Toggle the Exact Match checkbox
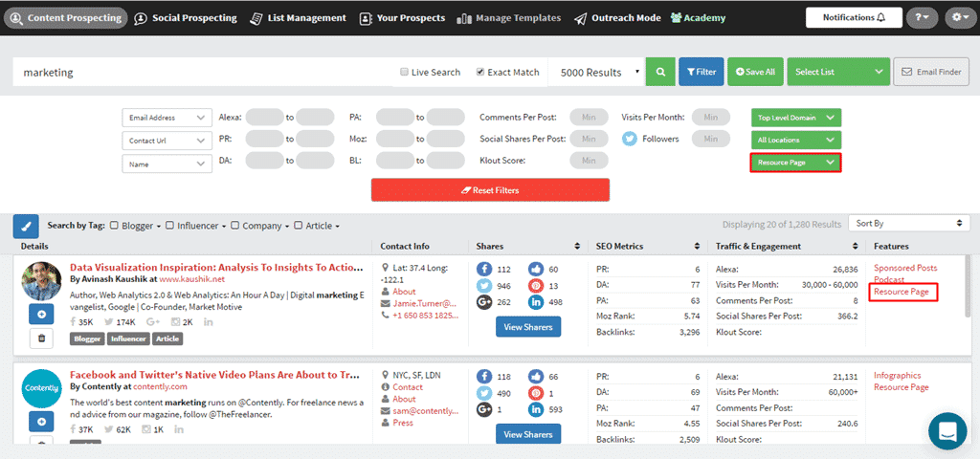This screenshot has height=459, width=980. (480, 73)
